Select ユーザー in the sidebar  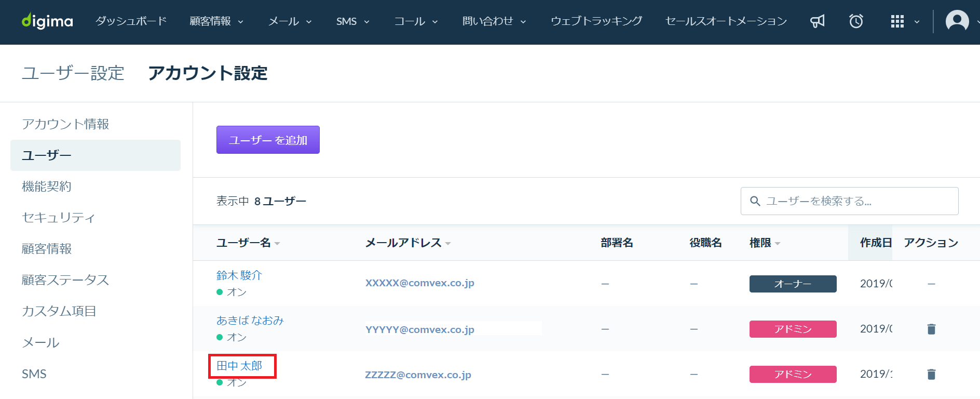(x=96, y=155)
